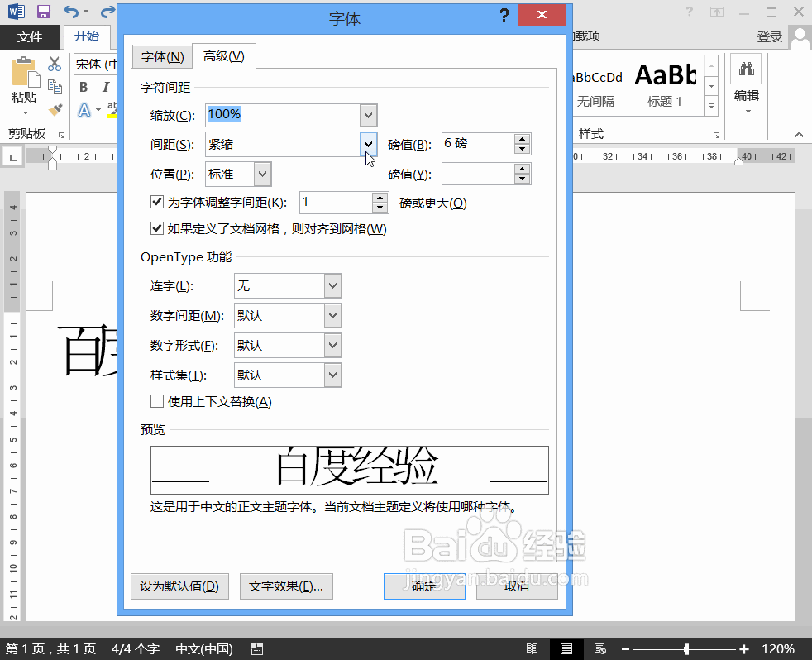This screenshot has height=660, width=812.
Task: Switch to the 字体 tab in the dialog
Action: click(162, 56)
